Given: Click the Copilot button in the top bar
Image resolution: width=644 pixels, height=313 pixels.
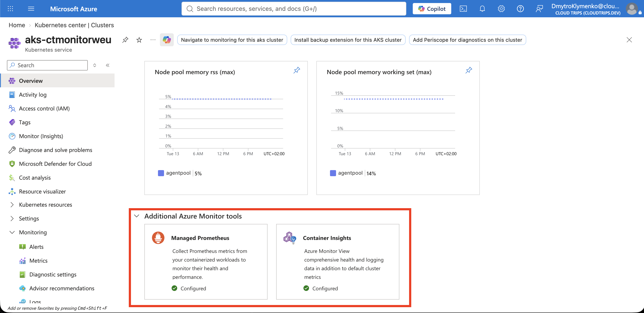Looking at the screenshot, I should point(432,9).
